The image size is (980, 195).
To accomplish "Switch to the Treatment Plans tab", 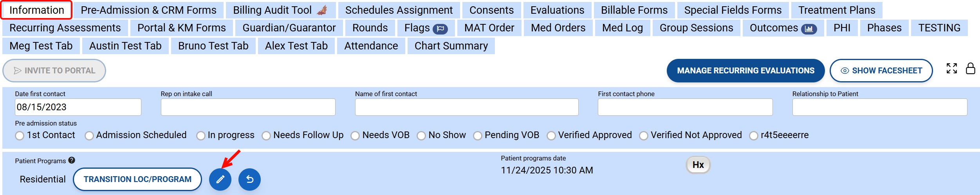I will [x=837, y=10].
